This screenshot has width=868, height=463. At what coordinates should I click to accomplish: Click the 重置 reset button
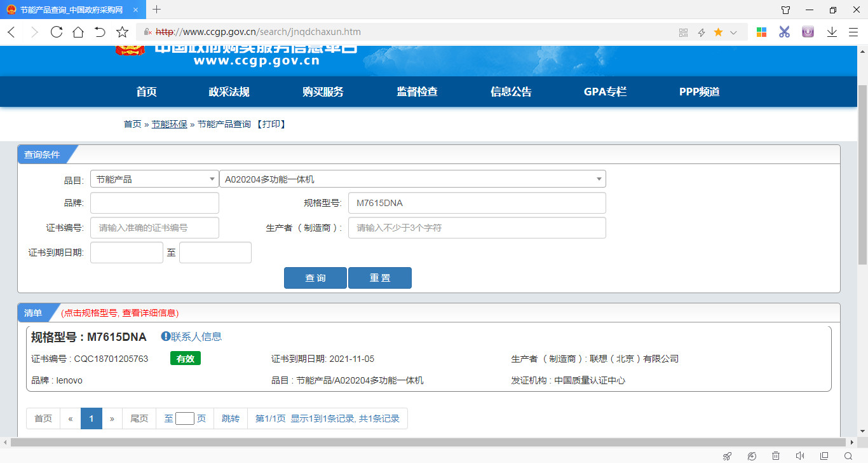pos(380,278)
